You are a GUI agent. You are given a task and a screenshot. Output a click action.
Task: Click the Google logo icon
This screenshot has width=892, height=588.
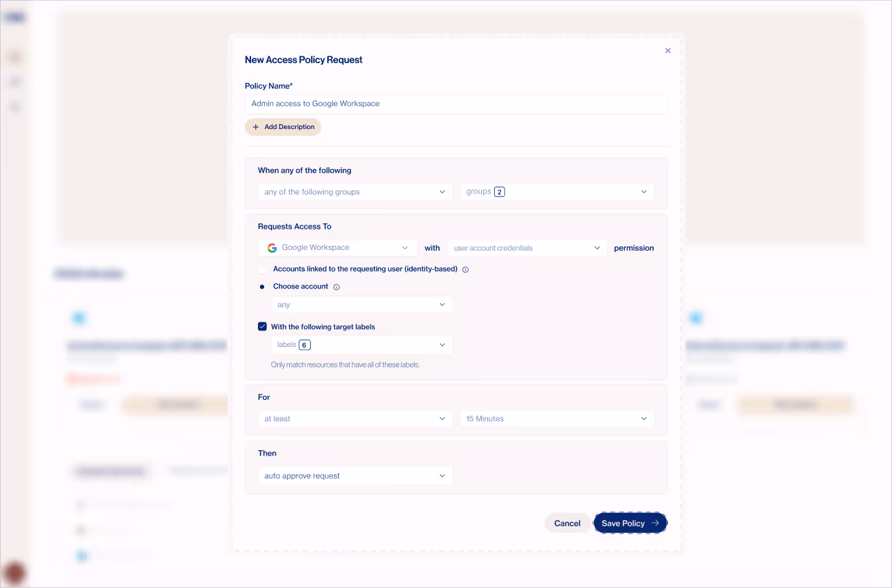click(x=272, y=248)
